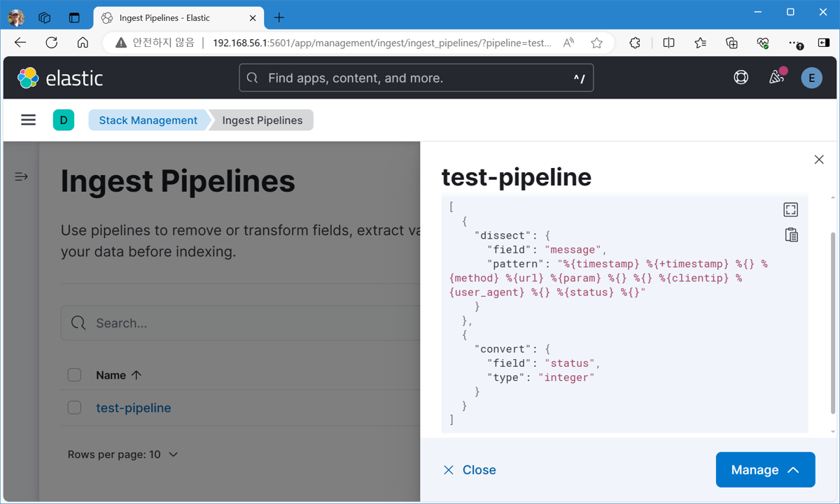The height and width of the screenshot is (504, 840).
Task: Click the flyout vertical scrollbar
Action: pos(832,323)
